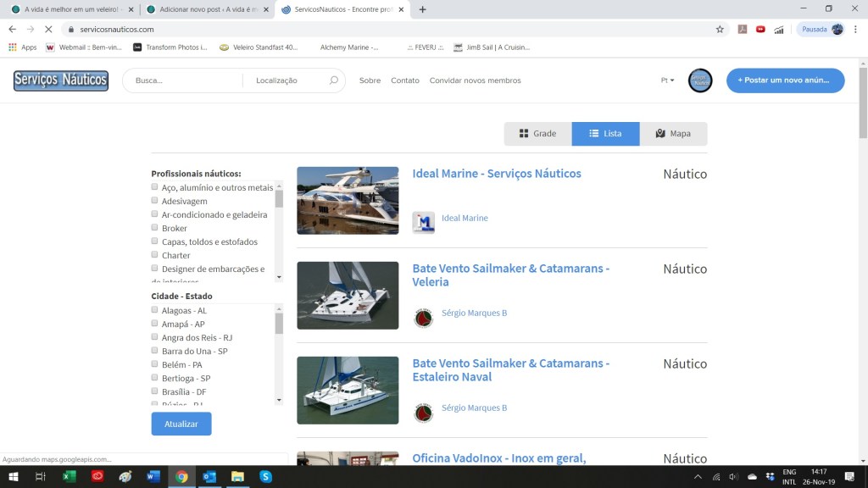The image size is (868, 488).
Task: Click the search magnifier icon
Action: point(333,80)
